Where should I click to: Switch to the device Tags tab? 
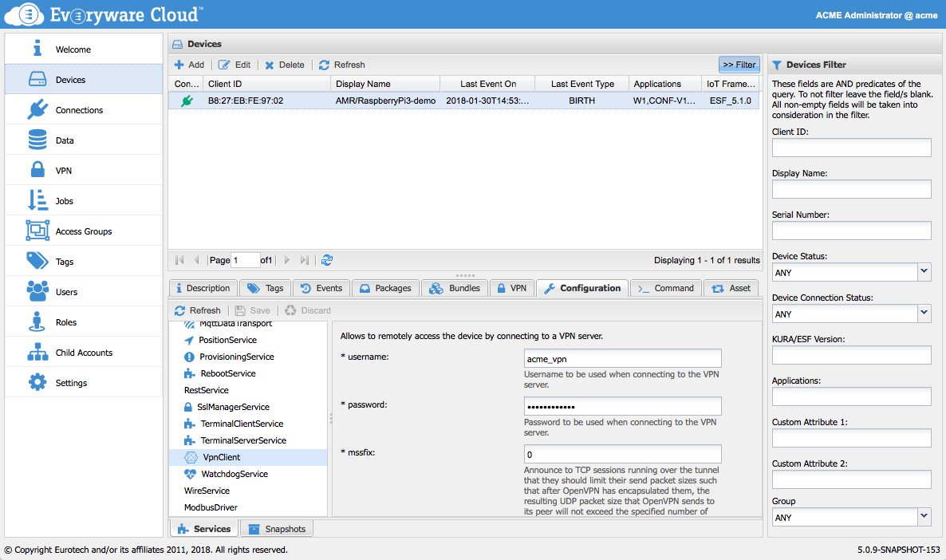pos(266,289)
